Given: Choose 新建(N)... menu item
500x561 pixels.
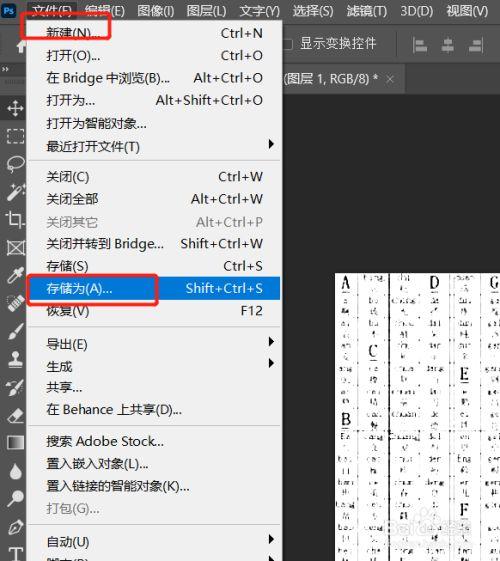Looking at the screenshot, I should coord(153,33).
